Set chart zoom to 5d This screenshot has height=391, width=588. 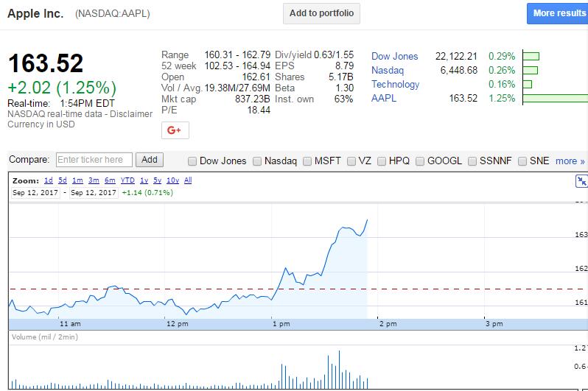(x=63, y=180)
